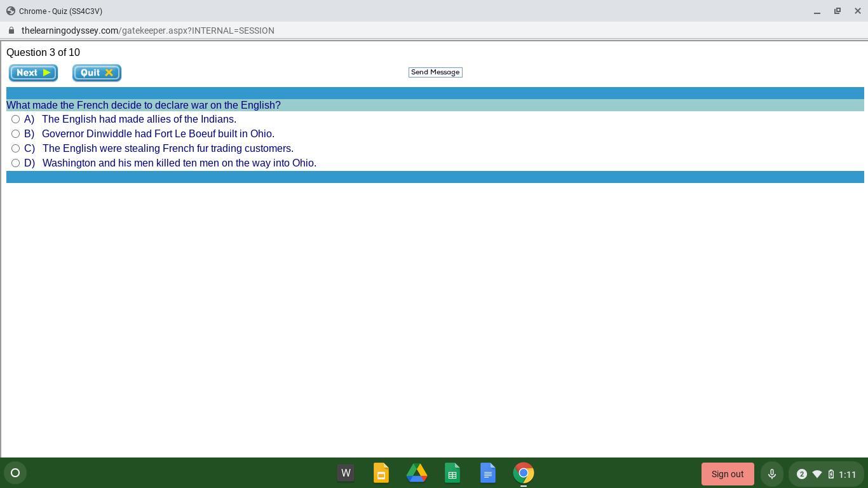Choose answer C about fur trading customers
868x488 pixels.
(x=16, y=149)
